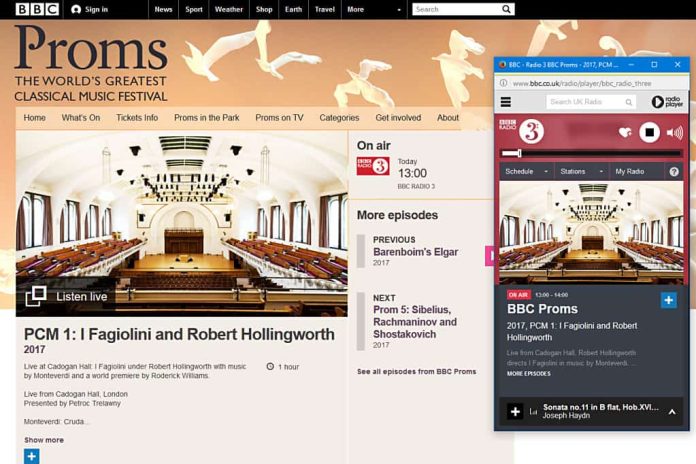Click the Radioplayer logo
696x464 pixels.
(x=667, y=102)
